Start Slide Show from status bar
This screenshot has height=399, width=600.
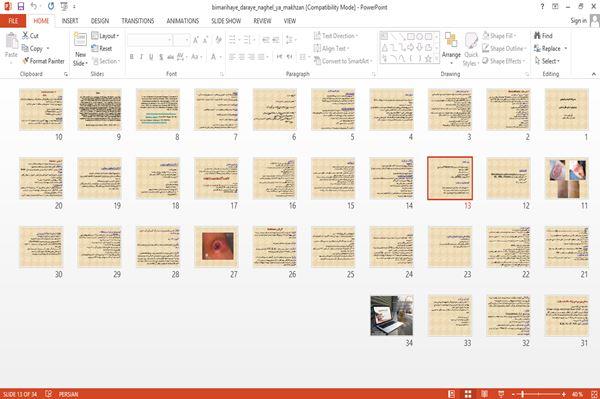(x=501, y=394)
